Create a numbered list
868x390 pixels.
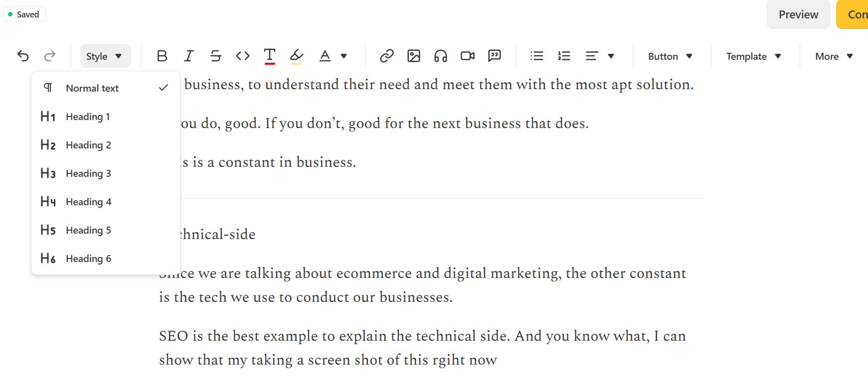click(564, 56)
